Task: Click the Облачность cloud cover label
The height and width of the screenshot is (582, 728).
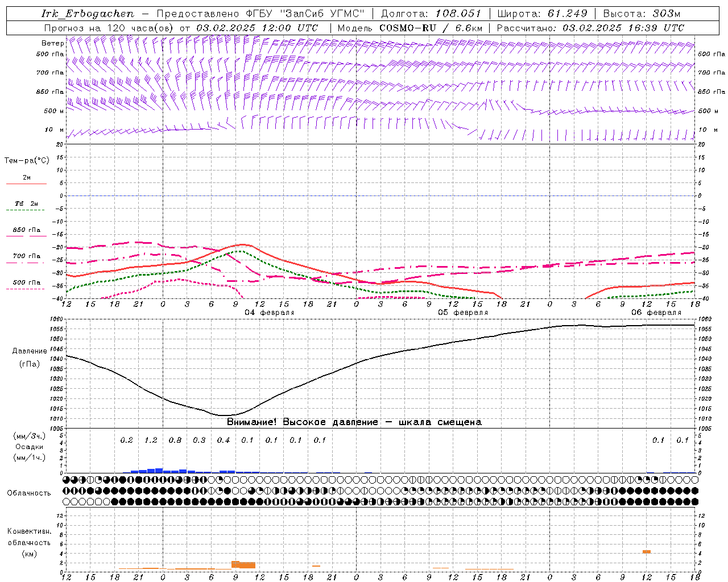Action: coord(29,493)
